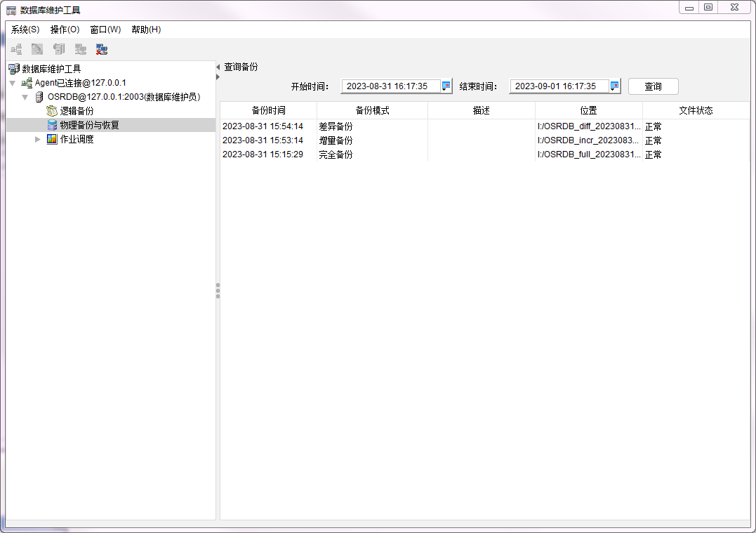The width and height of the screenshot is (756, 533).
Task: Click the 开始时间 date field
Action: (x=390, y=86)
